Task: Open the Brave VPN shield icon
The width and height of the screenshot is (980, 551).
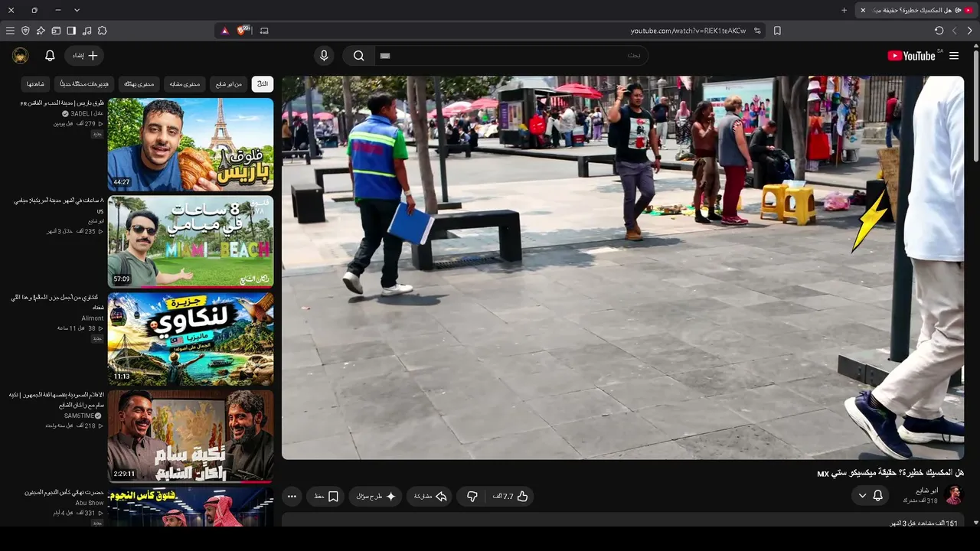Action: 25,31
